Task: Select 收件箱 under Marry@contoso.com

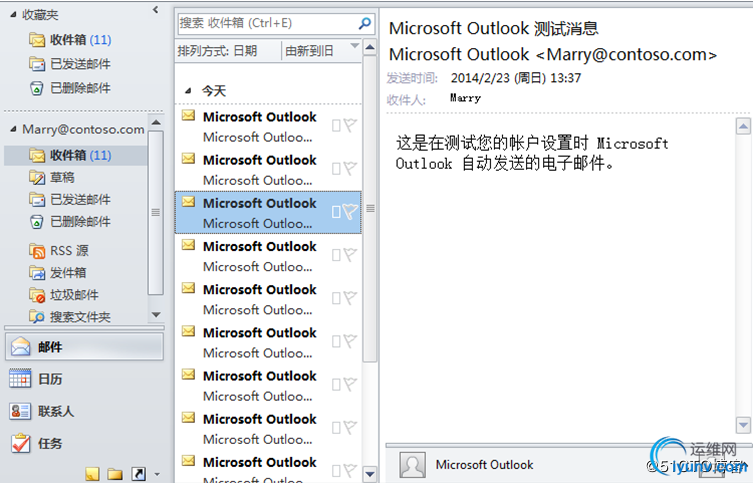Action: 76,155
